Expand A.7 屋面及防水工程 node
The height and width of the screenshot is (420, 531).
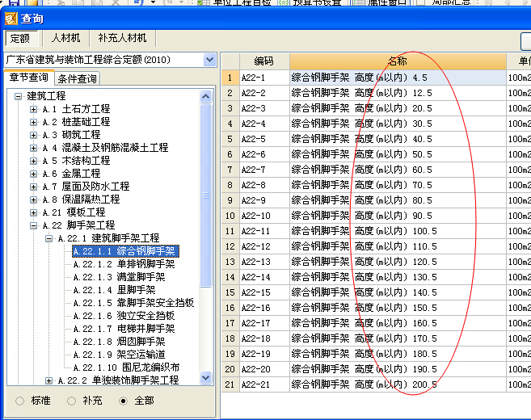pos(33,187)
